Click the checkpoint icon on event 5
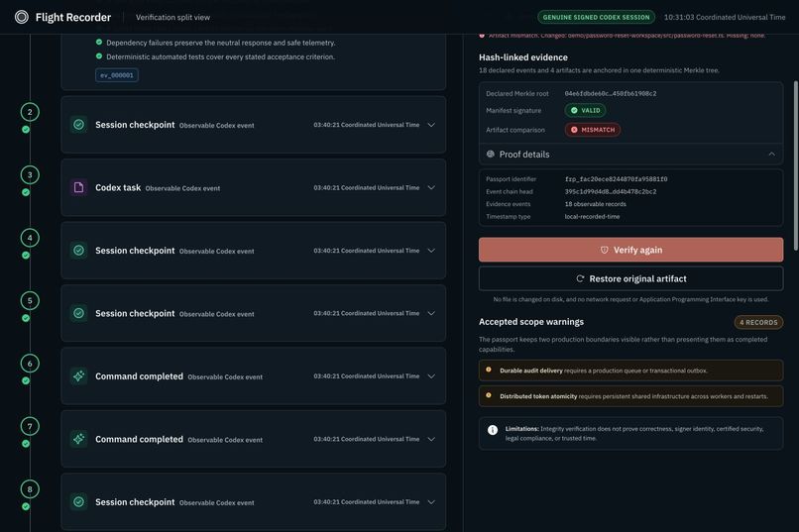Screen dimensions: 799x532 [78, 313]
